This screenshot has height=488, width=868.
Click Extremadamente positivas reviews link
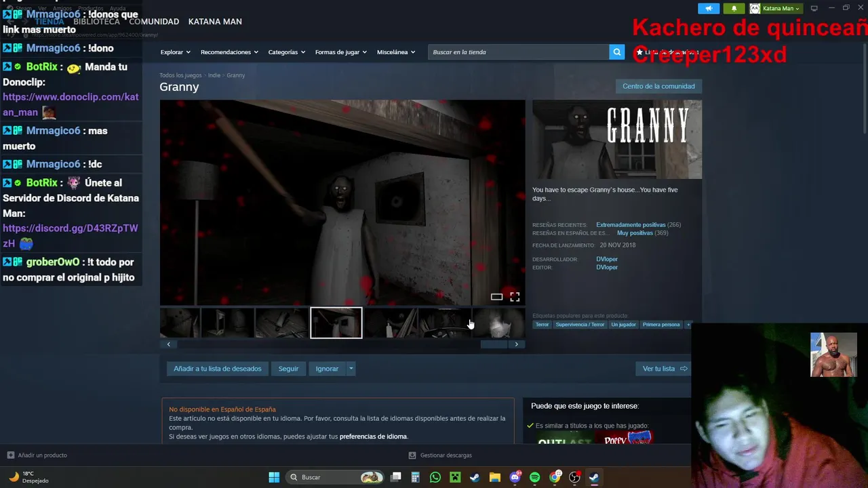click(x=631, y=224)
